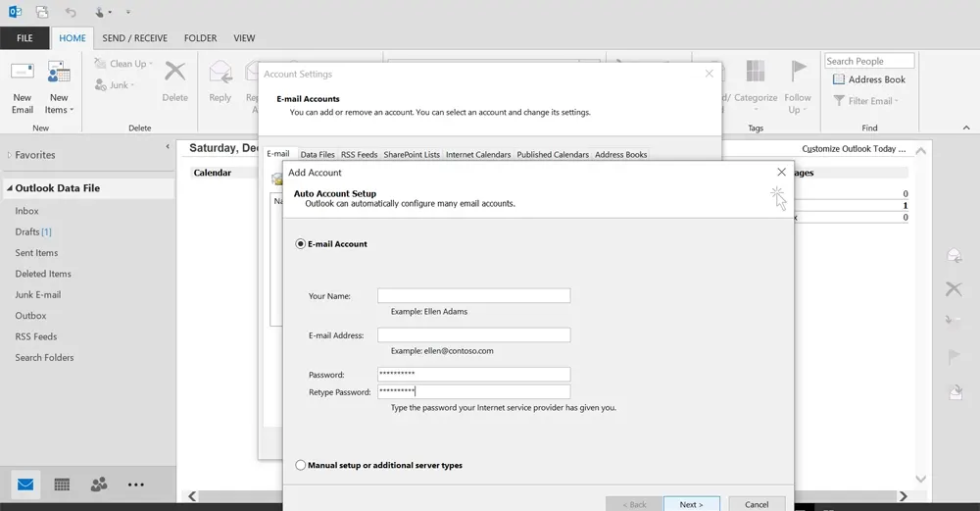Select Manual setup or additional server types
This screenshot has width=980, height=511.
coord(301,465)
